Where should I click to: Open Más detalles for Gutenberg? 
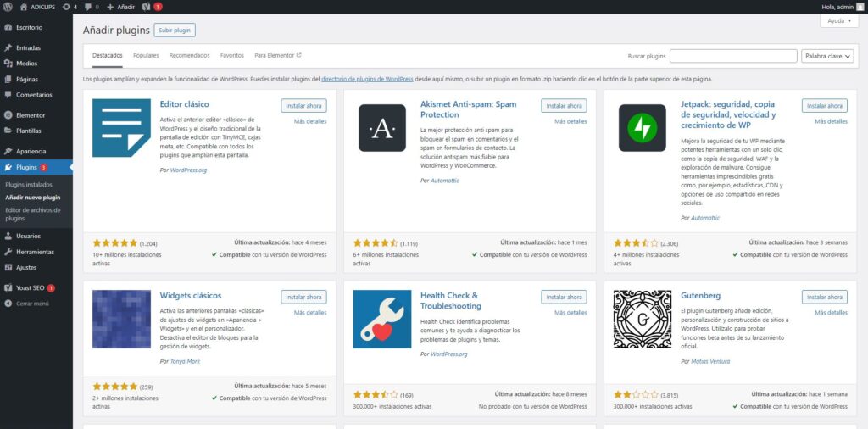(x=831, y=312)
